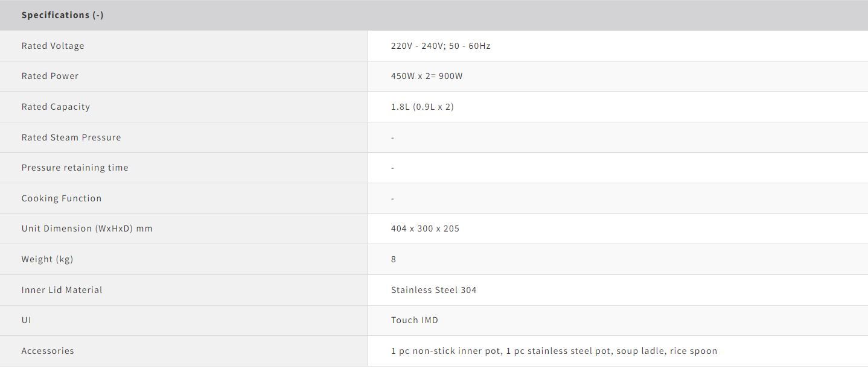Select the 220V - 240V; 50 - 60Hz value
868x375 pixels.
441,46
